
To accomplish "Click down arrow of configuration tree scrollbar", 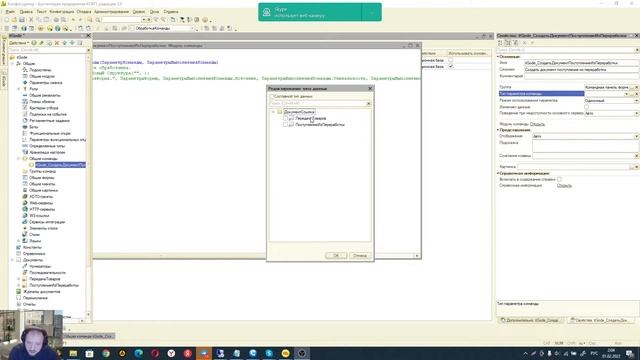I will pos(89,315).
